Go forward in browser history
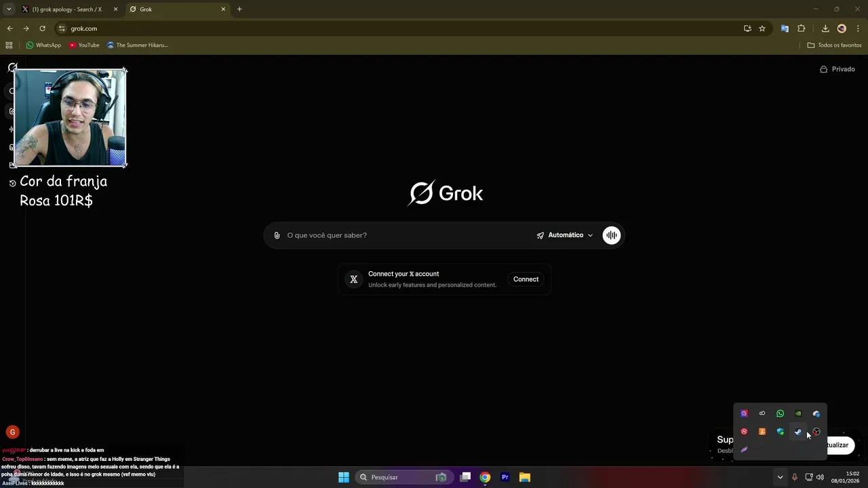 click(x=26, y=28)
